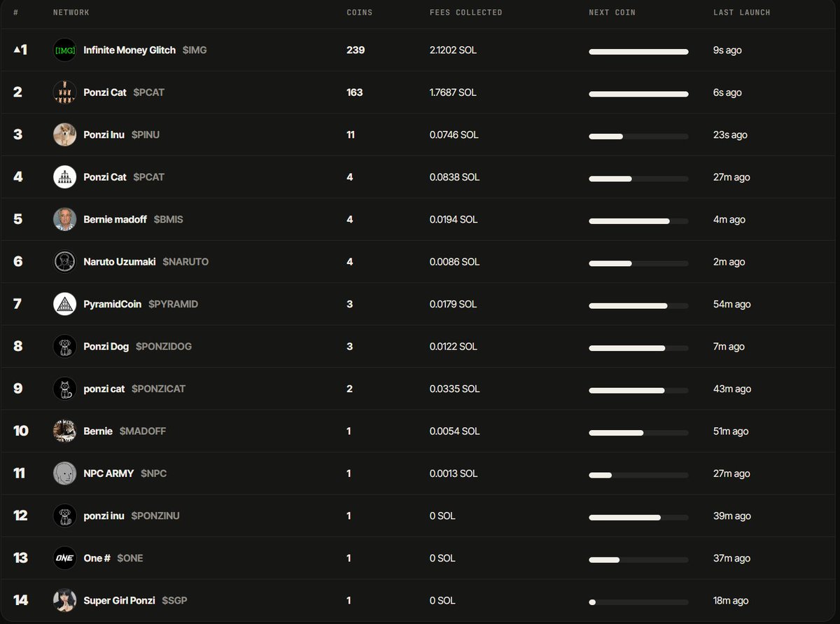Click the 0.0013 SOL fees value
Image resolution: width=840 pixels, height=624 pixels.
454,473
